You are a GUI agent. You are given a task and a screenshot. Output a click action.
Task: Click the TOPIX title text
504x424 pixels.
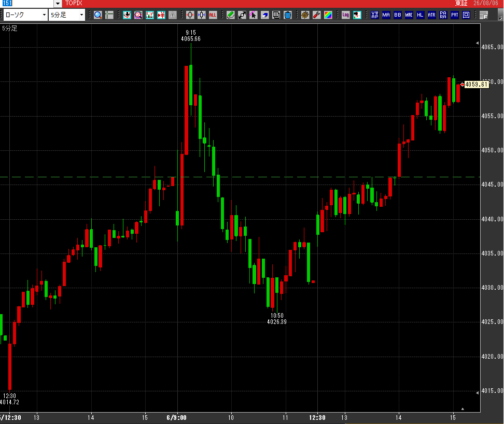[x=74, y=3]
